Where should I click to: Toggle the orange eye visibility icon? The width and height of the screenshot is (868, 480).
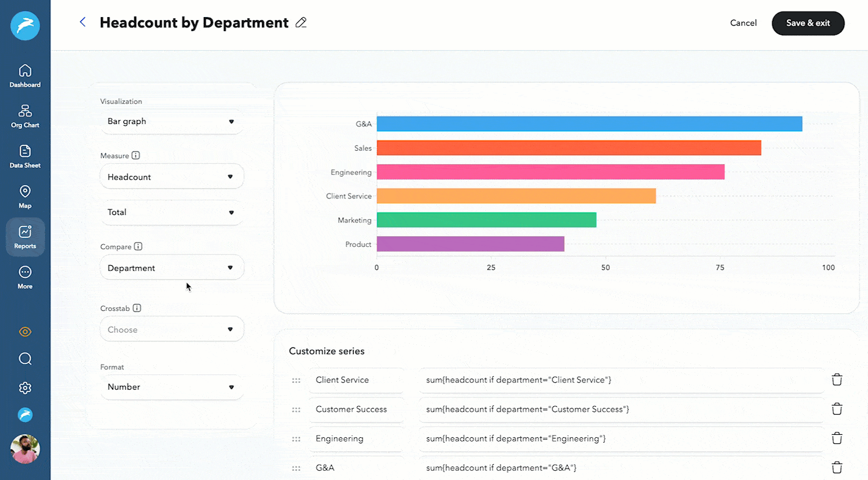[x=24, y=331]
